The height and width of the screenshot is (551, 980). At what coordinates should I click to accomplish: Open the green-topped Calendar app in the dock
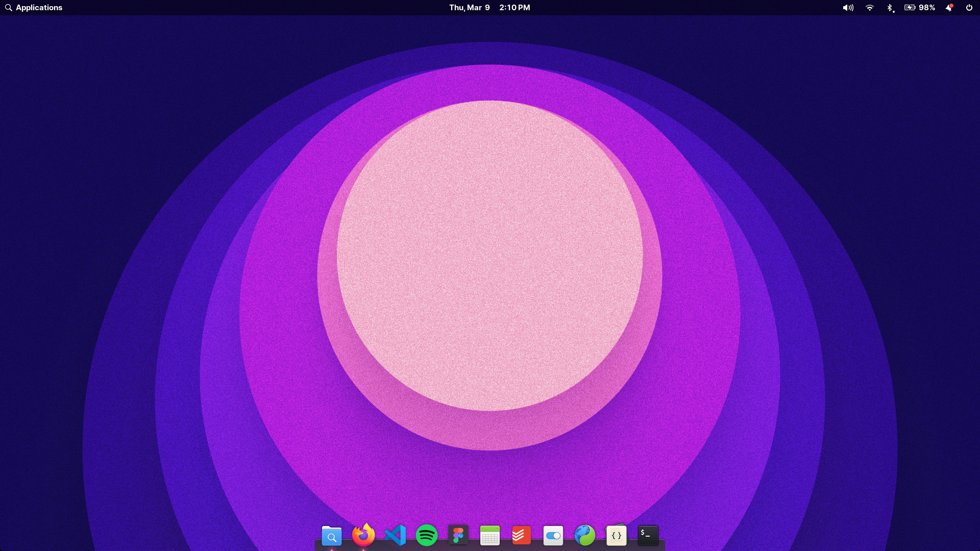pos(490,536)
